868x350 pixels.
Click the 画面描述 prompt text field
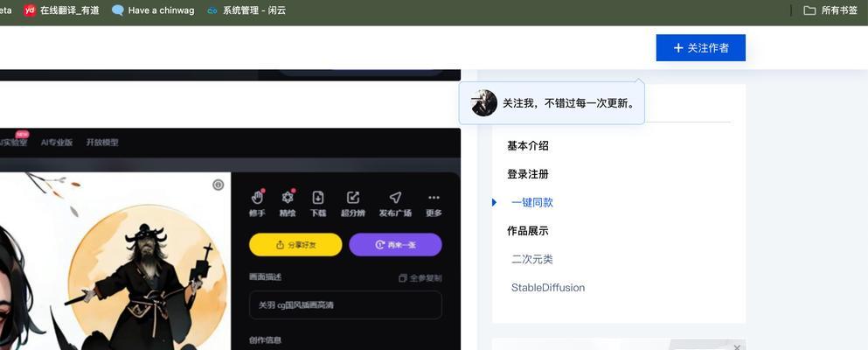345,305
